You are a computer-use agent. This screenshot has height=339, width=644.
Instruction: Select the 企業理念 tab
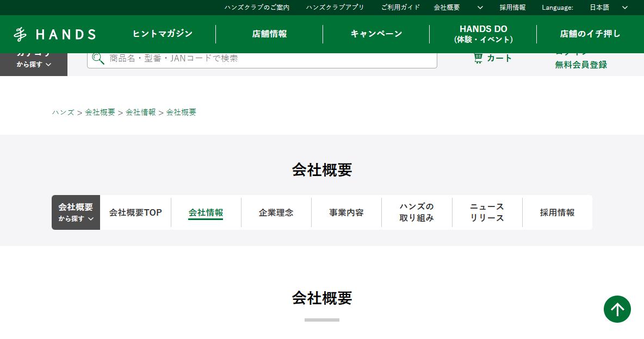click(x=276, y=212)
